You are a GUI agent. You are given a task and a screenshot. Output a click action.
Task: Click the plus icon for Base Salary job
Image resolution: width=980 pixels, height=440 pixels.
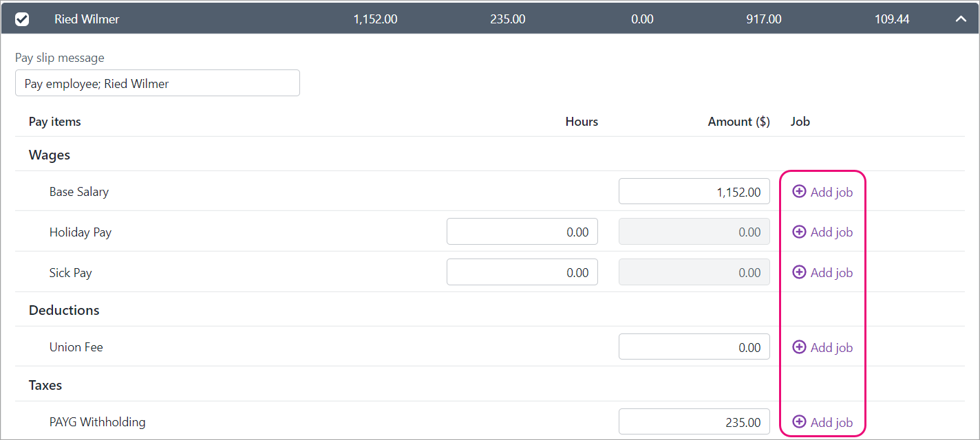click(x=799, y=192)
